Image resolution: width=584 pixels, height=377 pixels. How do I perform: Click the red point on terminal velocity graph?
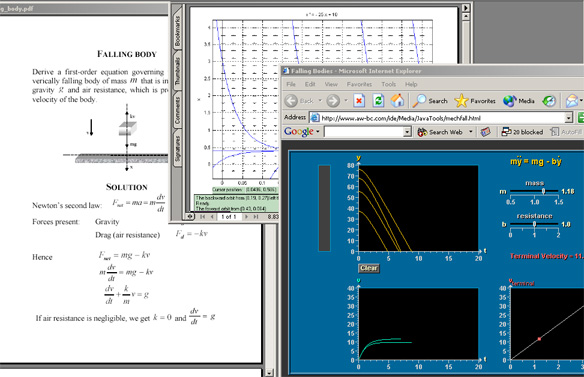coord(539,339)
